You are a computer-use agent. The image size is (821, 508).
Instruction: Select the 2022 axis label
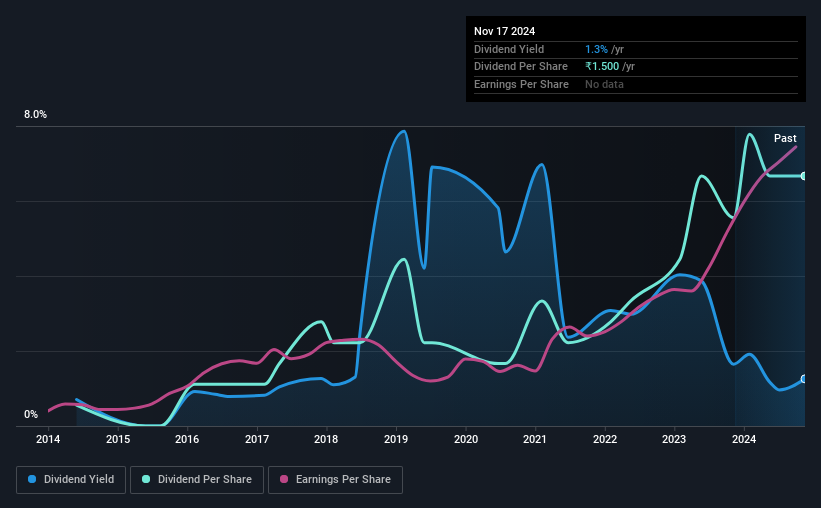[605, 439]
